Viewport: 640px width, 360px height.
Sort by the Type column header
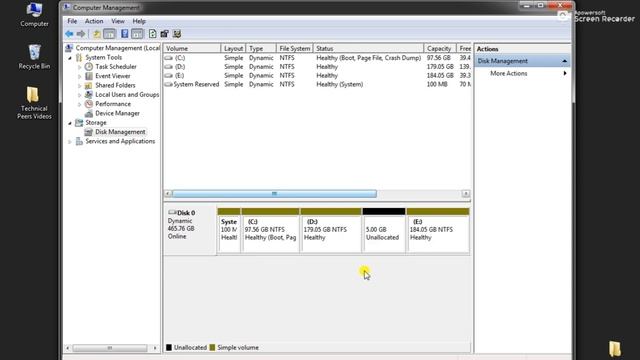point(261,48)
